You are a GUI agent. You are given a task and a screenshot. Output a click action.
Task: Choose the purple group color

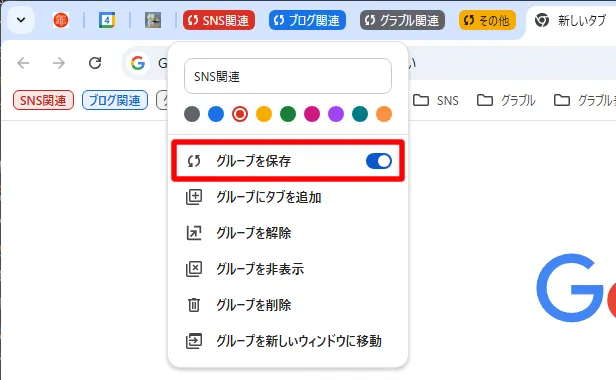336,114
